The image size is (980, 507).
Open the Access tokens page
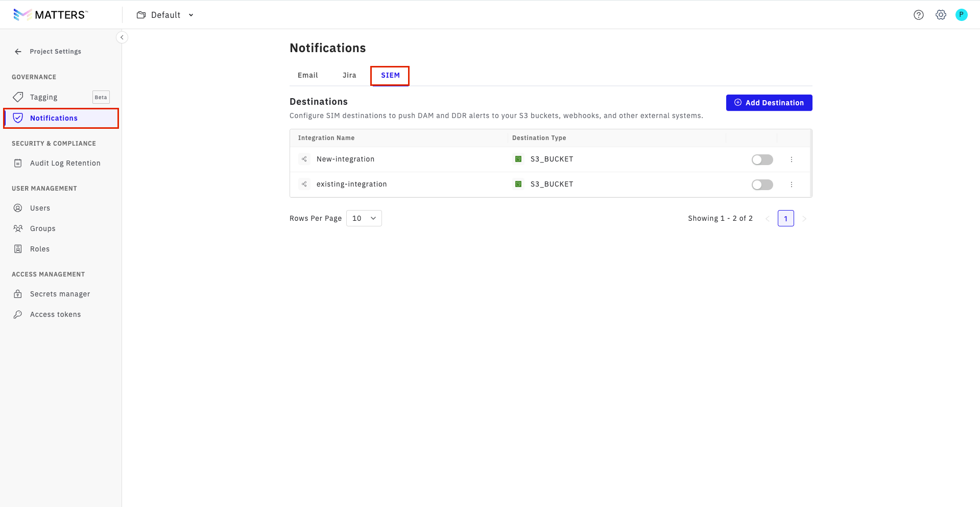(55, 314)
